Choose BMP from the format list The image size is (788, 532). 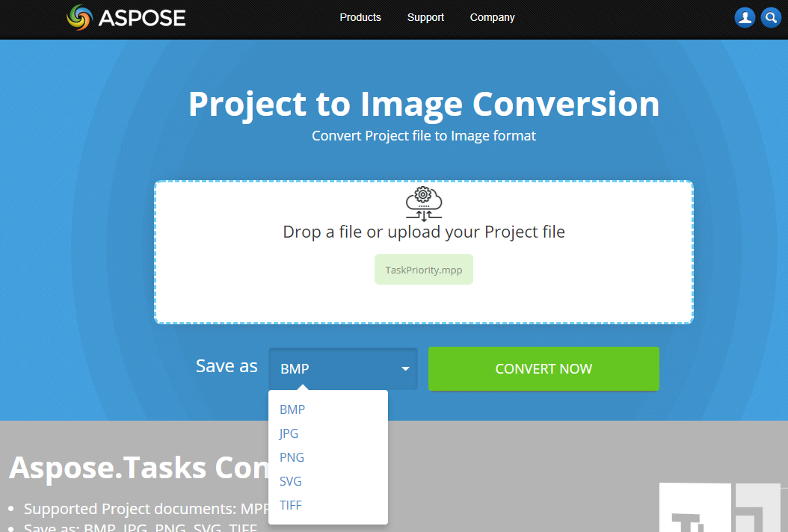point(292,409)
